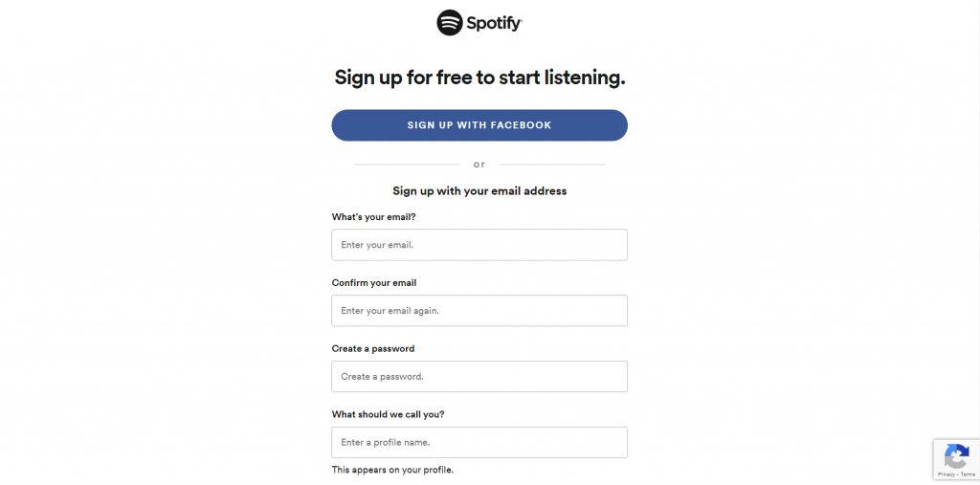Click the "or" divider text

[x=479, y=165]
